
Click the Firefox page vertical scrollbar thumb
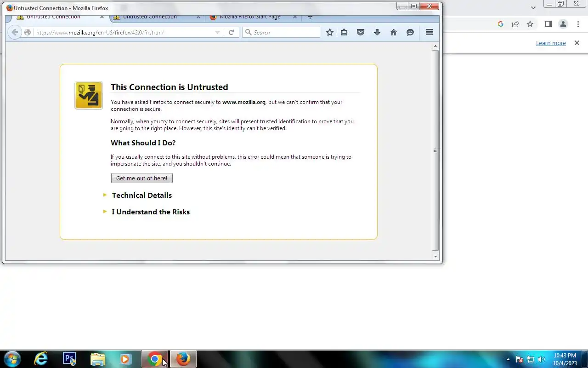click(435, 150)
